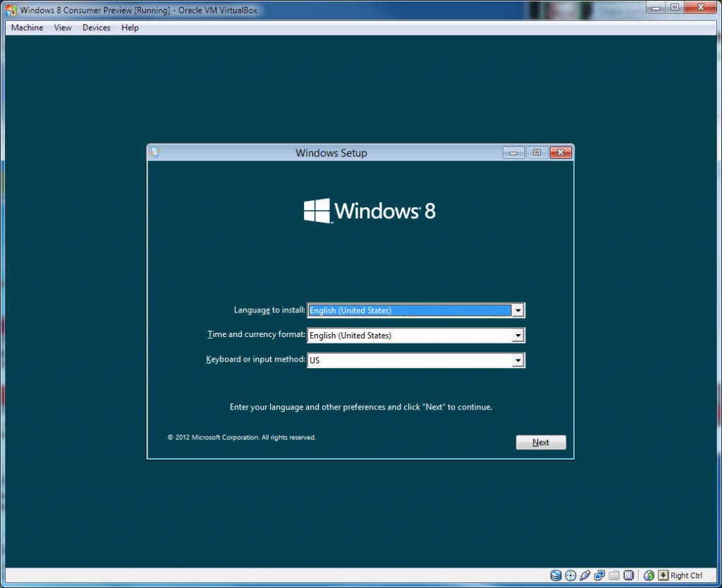Click the USB devices status icon
Screen dimensions: 722x588
[x=585, y=575]
